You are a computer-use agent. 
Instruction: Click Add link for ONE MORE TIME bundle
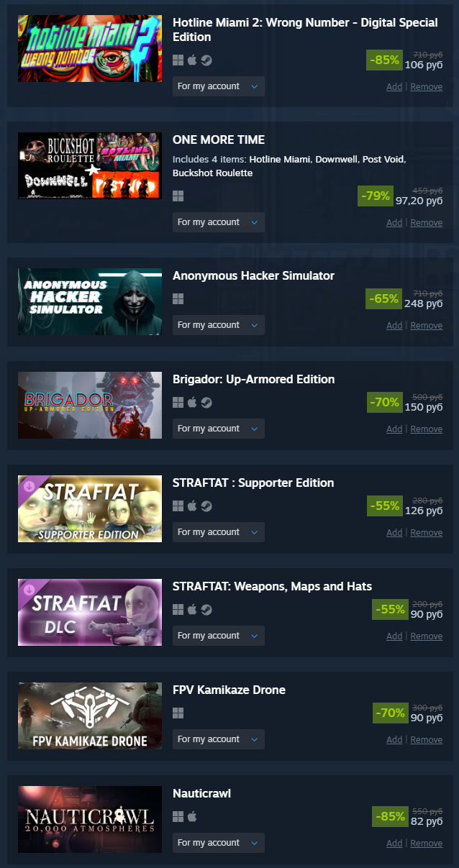pyautogui.click(x=394, y=223)
